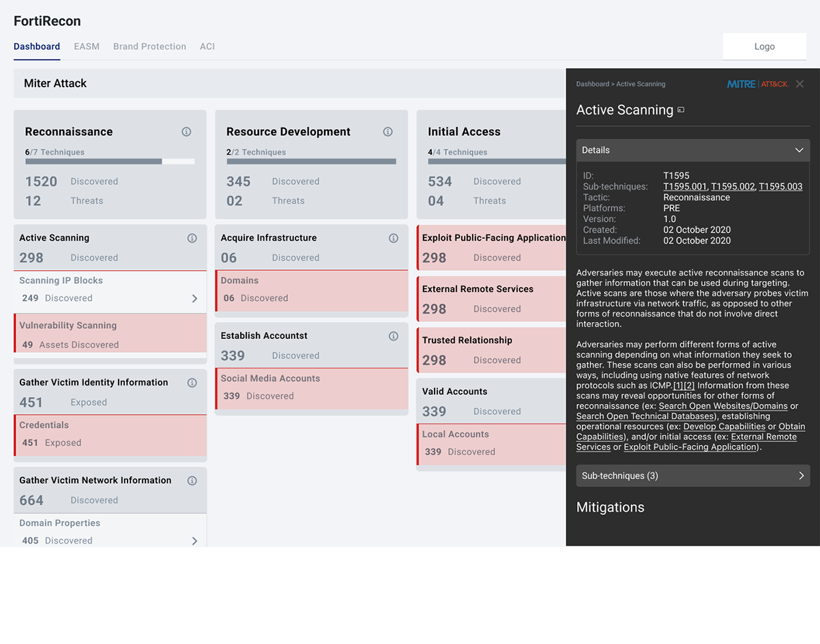
Task: Click the Reconnaissance techniques progress bar
Action: (x=110, y=162)
